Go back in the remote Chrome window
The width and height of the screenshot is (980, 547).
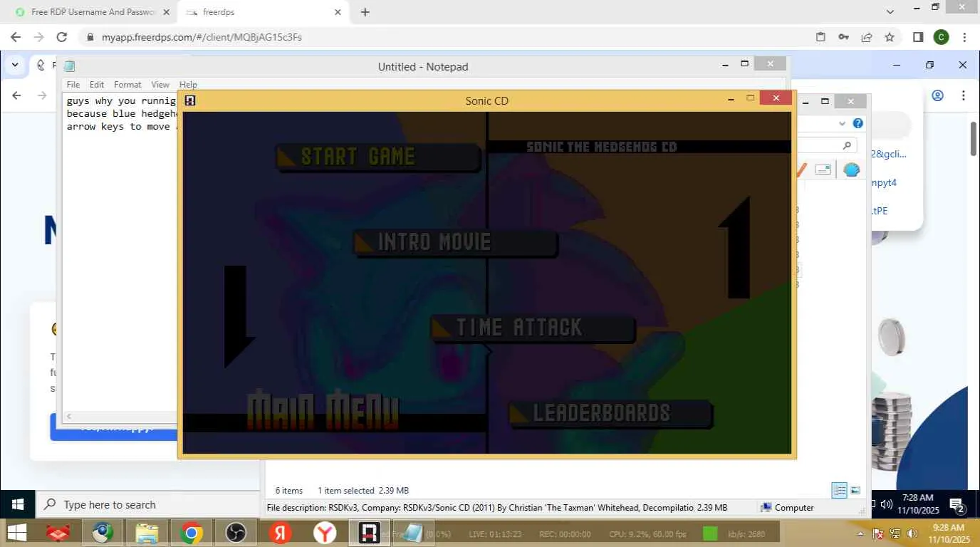click(16, 95)
